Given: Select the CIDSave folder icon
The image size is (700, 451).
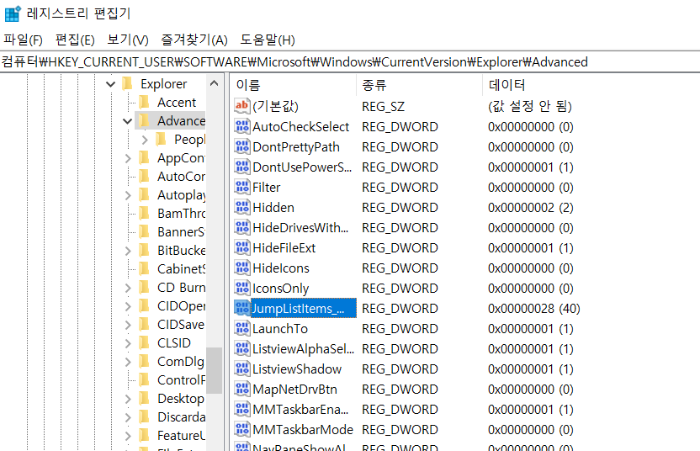Looking at the screenshot, I should click(x=144, y=324).
